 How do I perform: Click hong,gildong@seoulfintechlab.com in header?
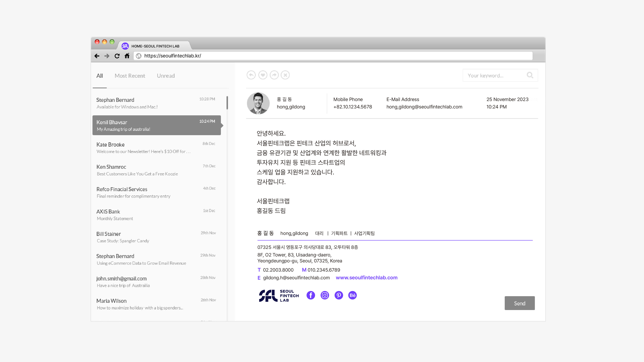click(x=424, y=107)
